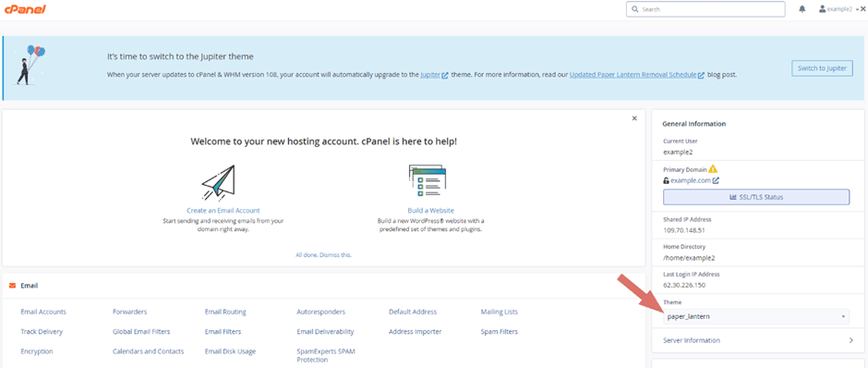
Task: Open Address Importer
Action: [416, 332]
